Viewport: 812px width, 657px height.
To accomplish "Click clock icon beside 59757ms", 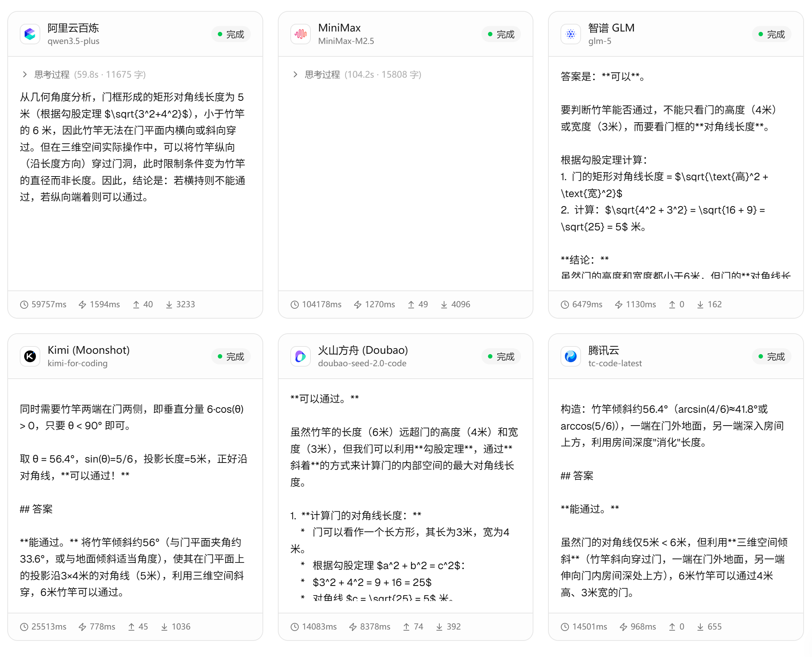I will coord(24,305).
